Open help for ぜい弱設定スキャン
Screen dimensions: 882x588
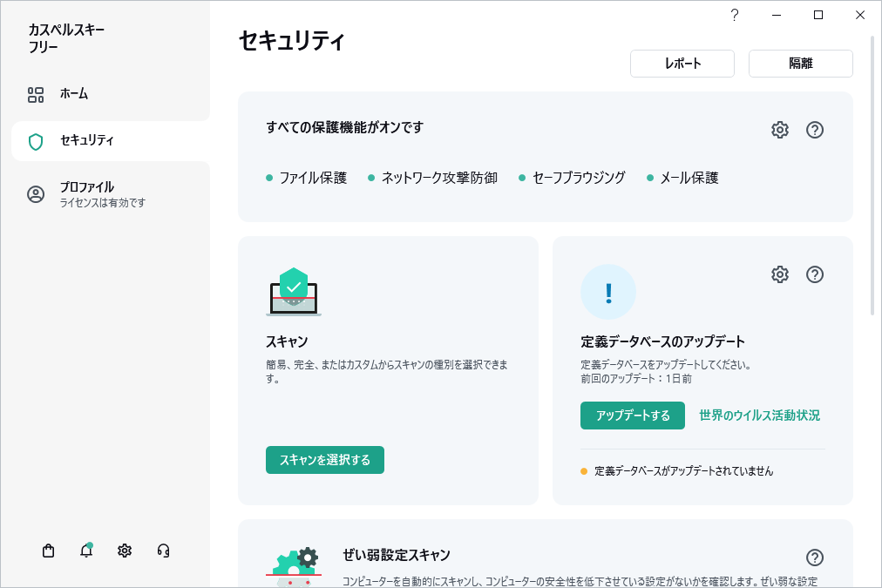pyautogui.click(x=815, y=558)
